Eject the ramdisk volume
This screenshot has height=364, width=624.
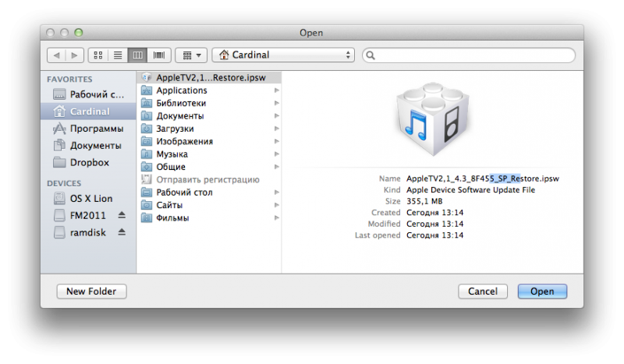(121, 232)
